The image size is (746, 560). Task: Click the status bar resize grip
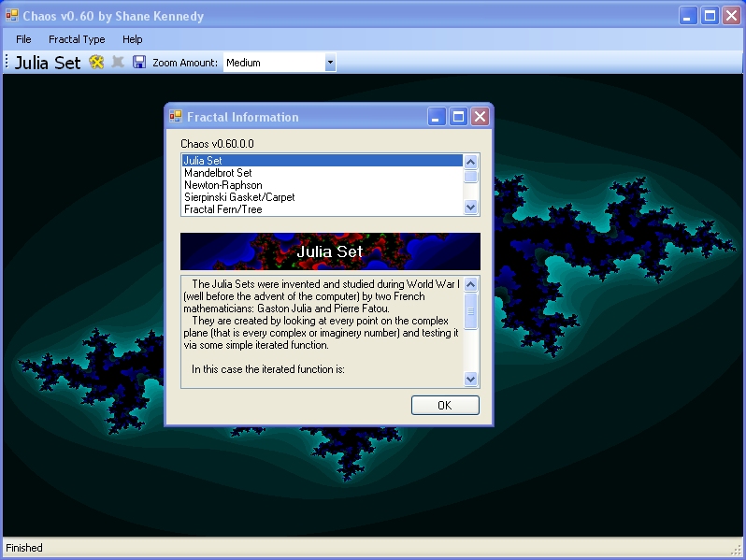737,550
